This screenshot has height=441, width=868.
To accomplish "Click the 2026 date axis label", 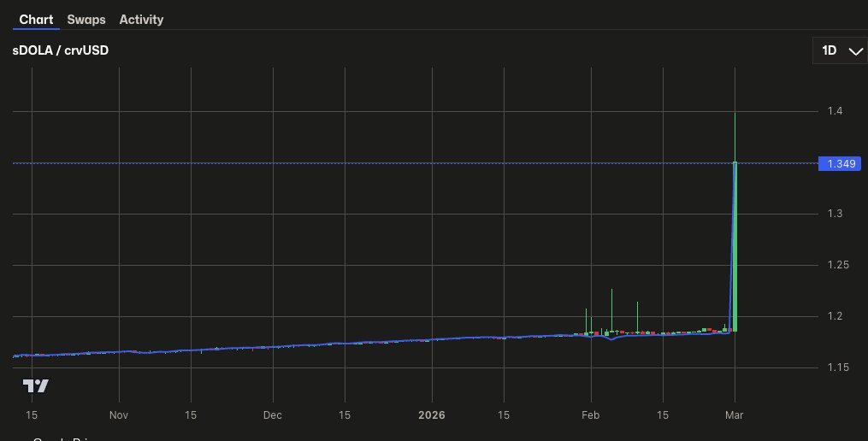I will pyautogui.click(x=432, y=415).
